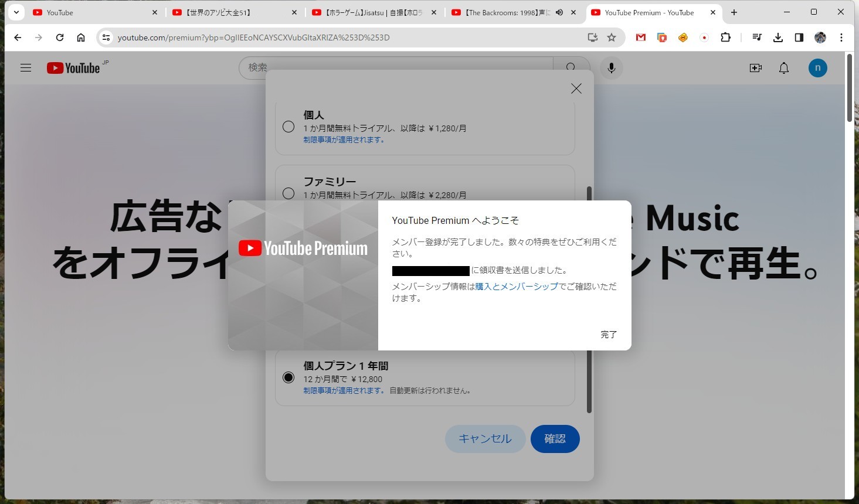Viewport: 859px width, 504px height.
Task: Open YouTube notifications bell
Action: [784, 68]
